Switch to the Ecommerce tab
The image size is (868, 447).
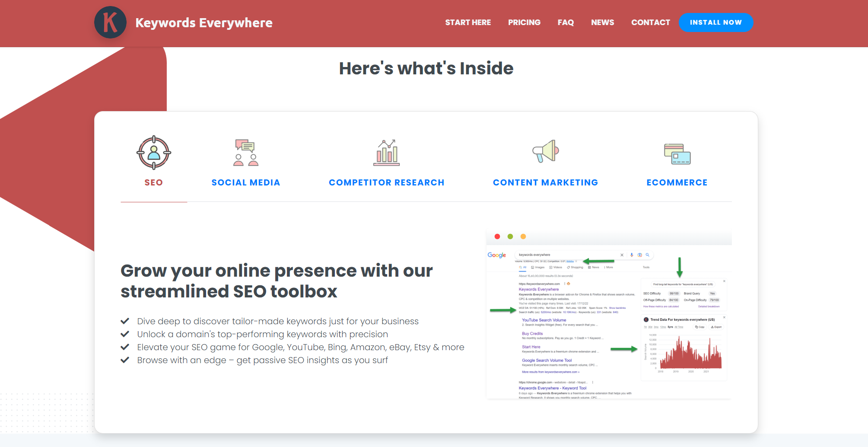[677, 182]
